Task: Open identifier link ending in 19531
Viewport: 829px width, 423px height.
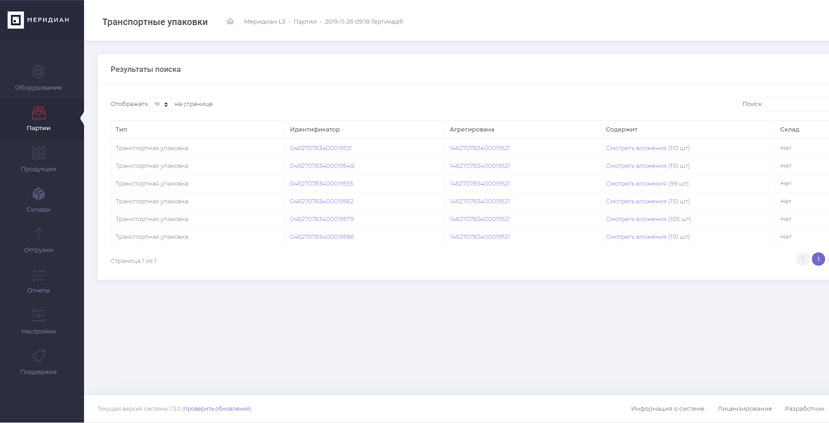Action: tap(321, 148)
